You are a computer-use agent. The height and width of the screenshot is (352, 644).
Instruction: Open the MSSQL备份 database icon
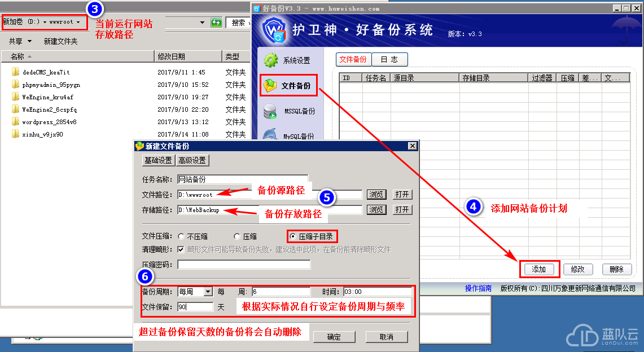270,111
